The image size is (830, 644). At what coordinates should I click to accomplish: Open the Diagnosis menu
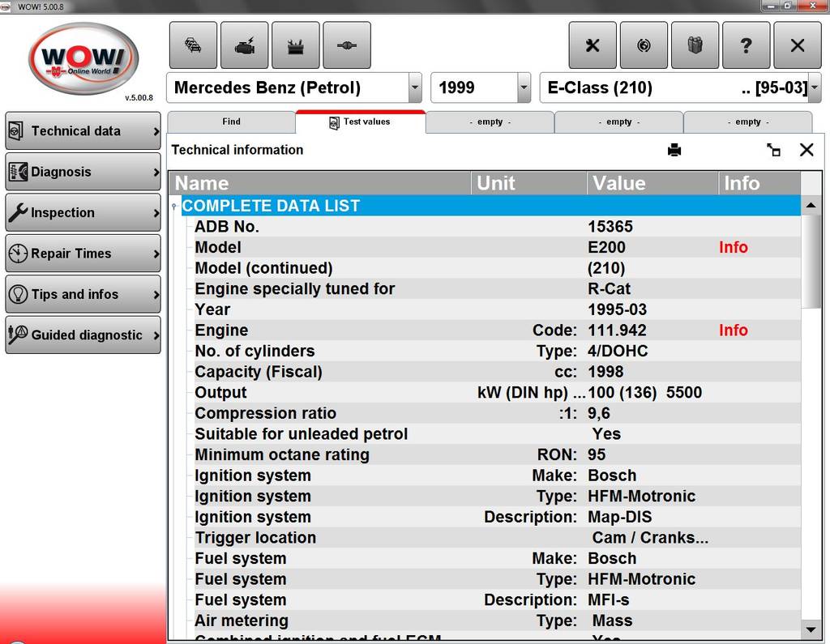[x=83, y=172]
